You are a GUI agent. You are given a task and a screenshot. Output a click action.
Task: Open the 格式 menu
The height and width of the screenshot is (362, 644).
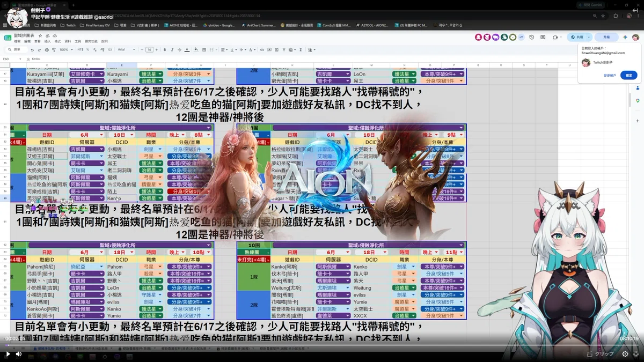tap(57, 41)
